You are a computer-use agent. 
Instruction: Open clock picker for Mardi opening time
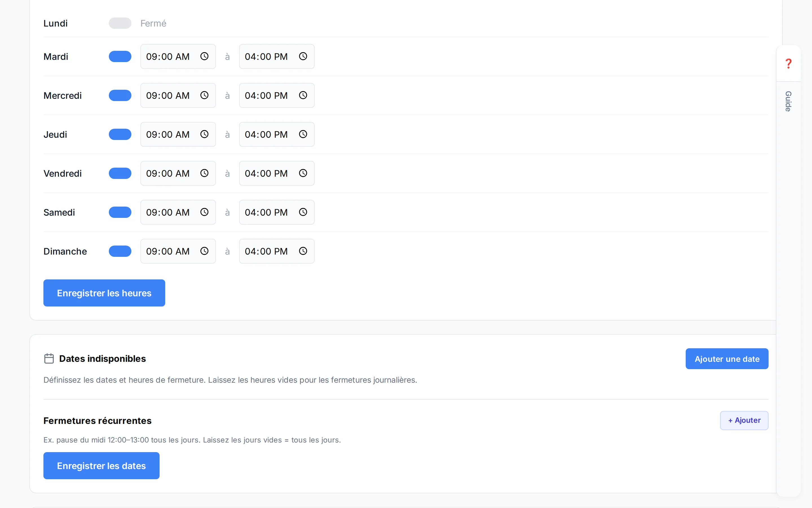point(204,56)
